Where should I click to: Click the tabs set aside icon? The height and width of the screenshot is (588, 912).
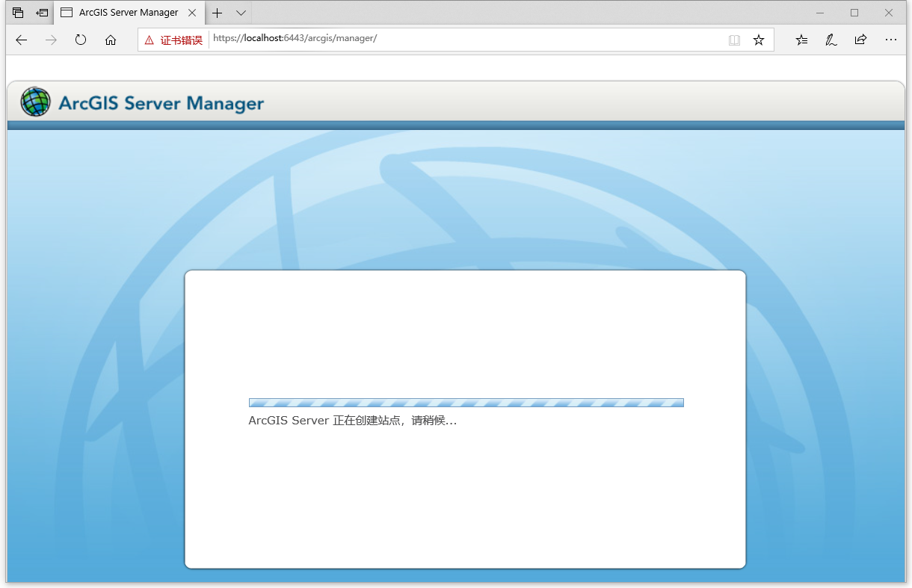coord(18,13)
